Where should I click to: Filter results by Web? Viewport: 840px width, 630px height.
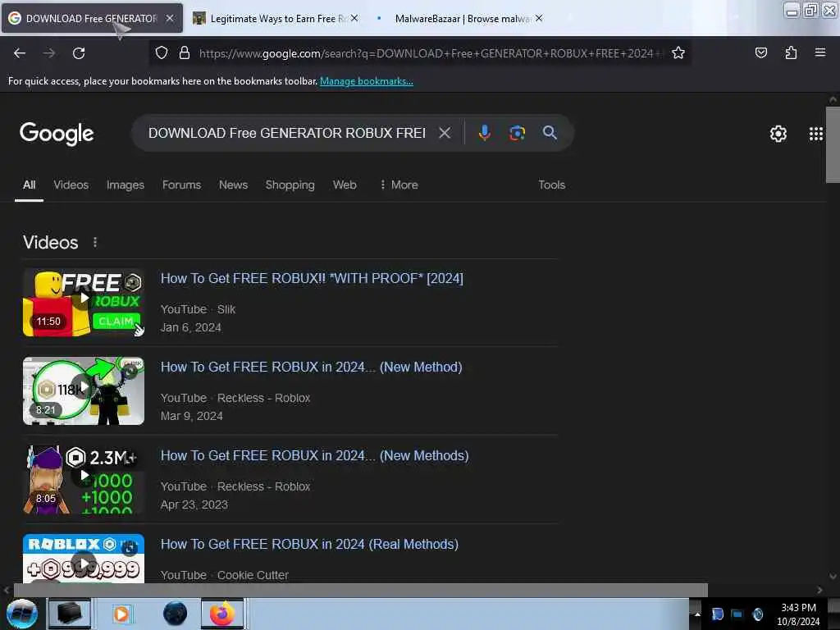(x=345, y=185)
